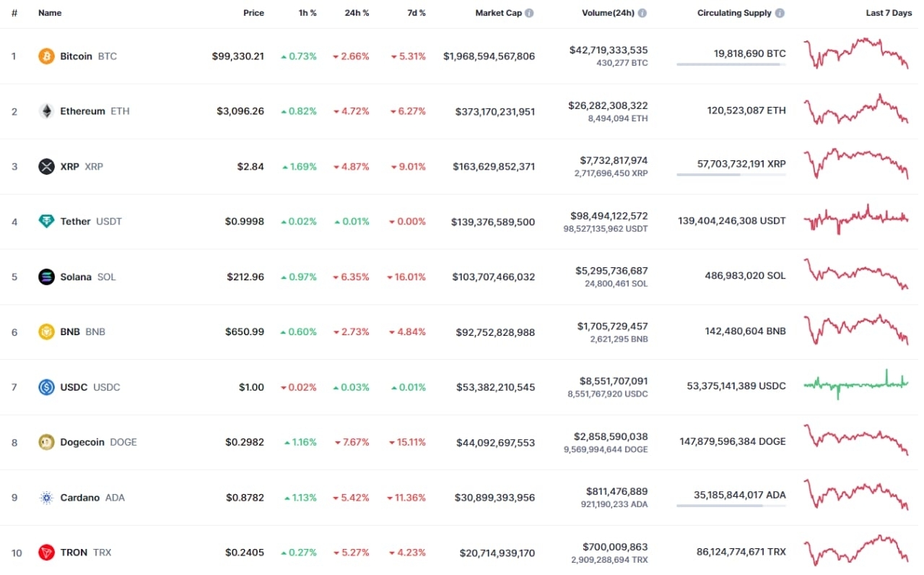The width and height of the screenshot is (924, 575).
Task: Click the TRON logo icon
Action: [46, 553]
